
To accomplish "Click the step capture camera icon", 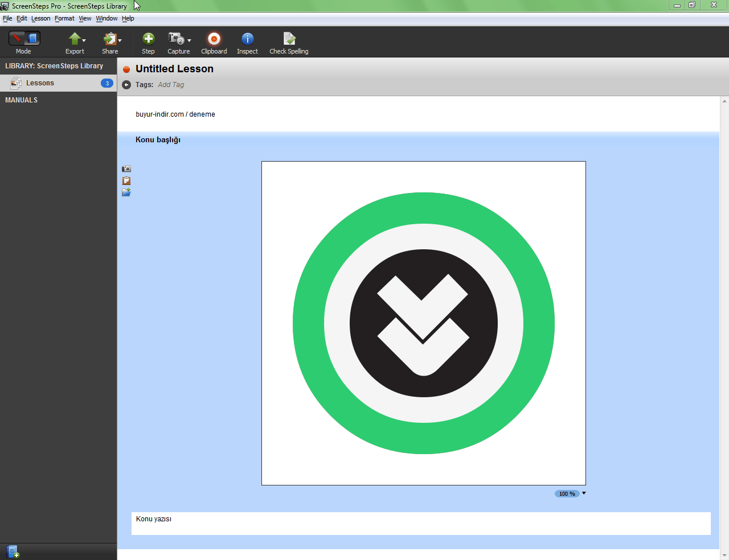I will (126, 169).
